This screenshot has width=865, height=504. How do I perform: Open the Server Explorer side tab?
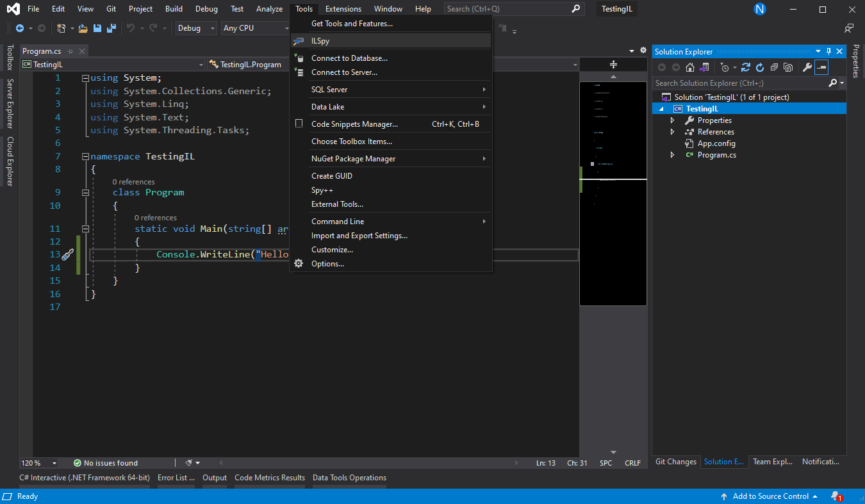tap(10, 104)
